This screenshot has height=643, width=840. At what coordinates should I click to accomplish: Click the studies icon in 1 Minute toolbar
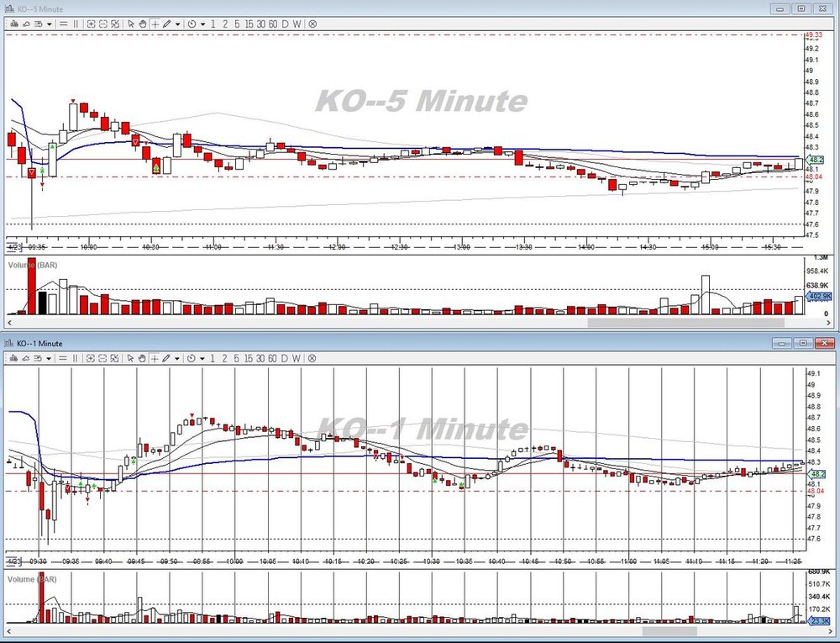[x=26, y=358]
